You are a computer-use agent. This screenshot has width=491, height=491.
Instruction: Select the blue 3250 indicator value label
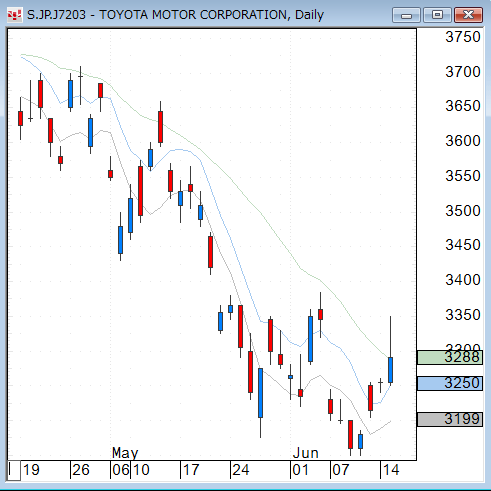(450, 383)
